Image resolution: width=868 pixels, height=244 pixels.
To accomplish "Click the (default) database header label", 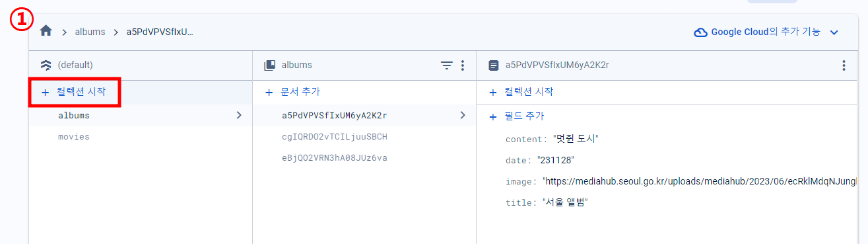I will click(75, 65).
